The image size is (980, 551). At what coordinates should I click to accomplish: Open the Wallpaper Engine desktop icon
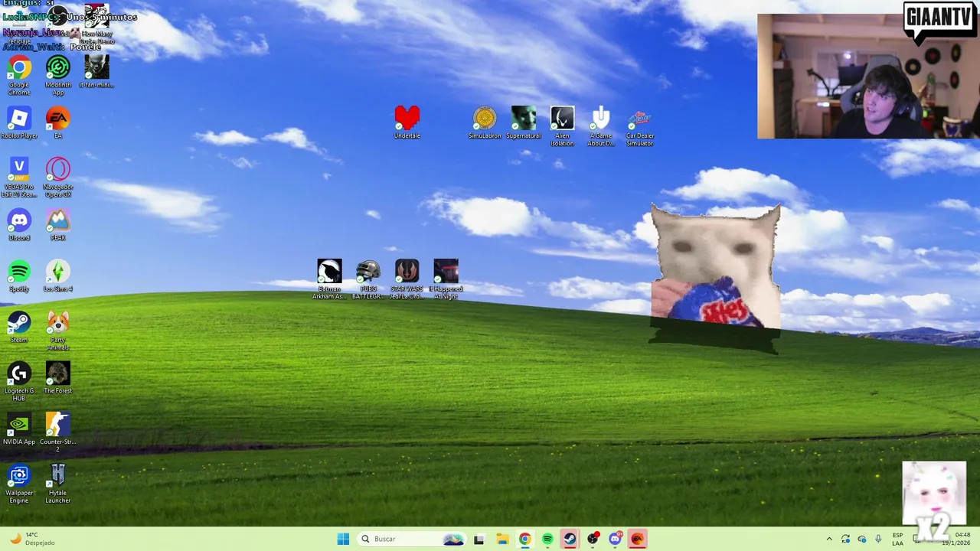coord(19,484)
